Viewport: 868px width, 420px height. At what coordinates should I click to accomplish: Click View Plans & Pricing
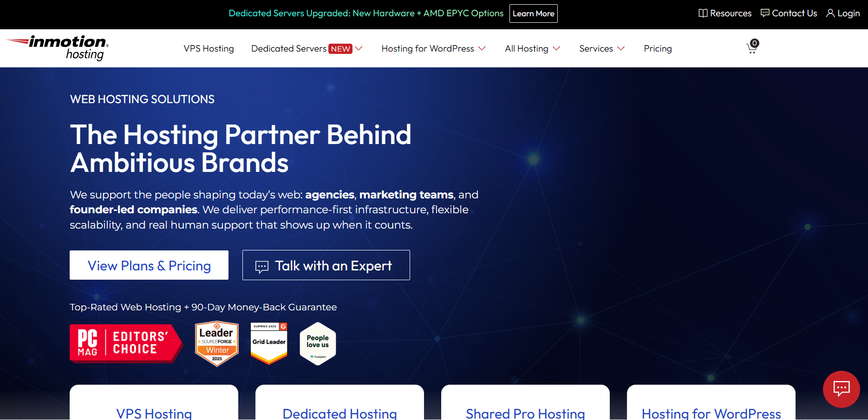pos(149,265)
